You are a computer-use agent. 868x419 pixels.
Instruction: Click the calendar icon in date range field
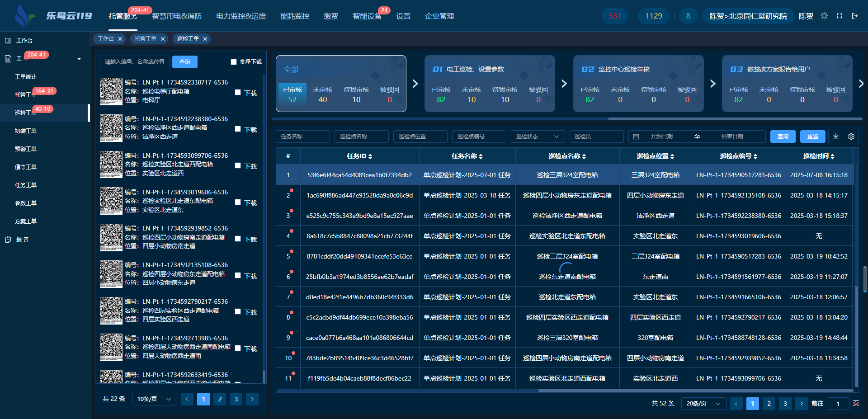pos(636,137)
